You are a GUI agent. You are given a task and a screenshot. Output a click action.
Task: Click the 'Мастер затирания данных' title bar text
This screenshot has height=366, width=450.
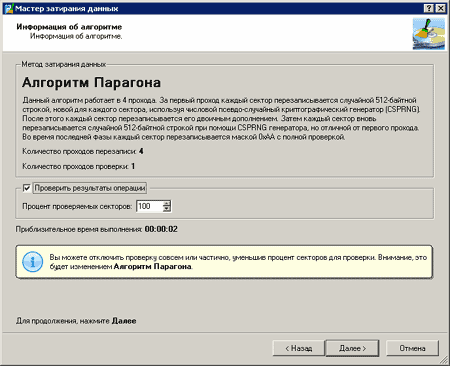coord(67,9)
